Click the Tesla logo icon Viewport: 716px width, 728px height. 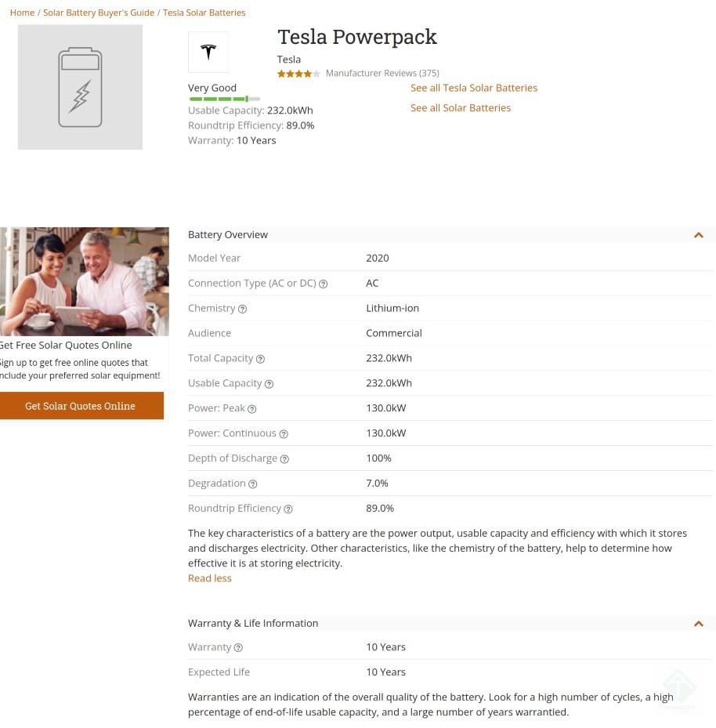pos(208,53)
